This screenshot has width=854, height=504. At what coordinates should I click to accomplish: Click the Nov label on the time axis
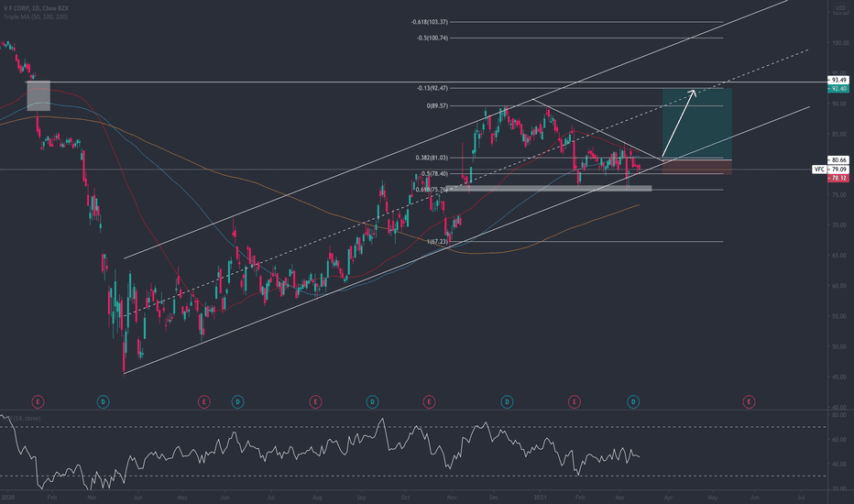(452, 498)
